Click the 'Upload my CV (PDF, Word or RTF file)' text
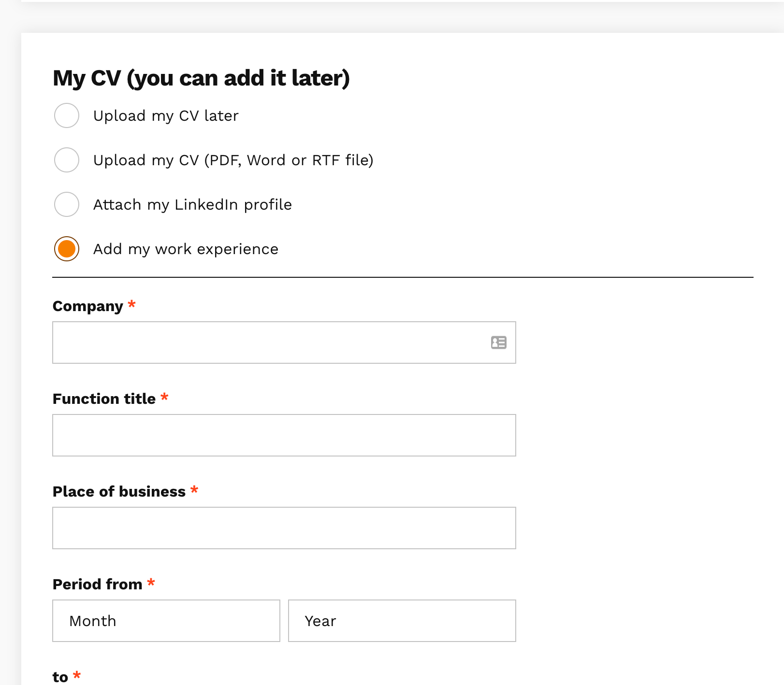Image resolution: width=784 pixels, height=685 pixels. [233, 160]
